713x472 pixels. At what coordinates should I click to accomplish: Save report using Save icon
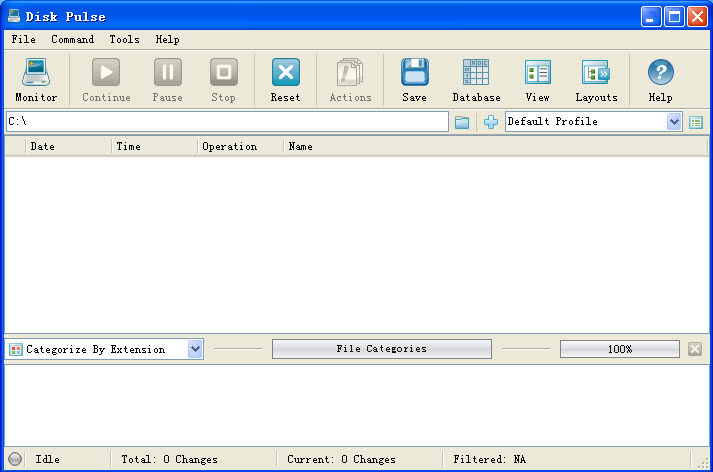[x=414, y=80]
